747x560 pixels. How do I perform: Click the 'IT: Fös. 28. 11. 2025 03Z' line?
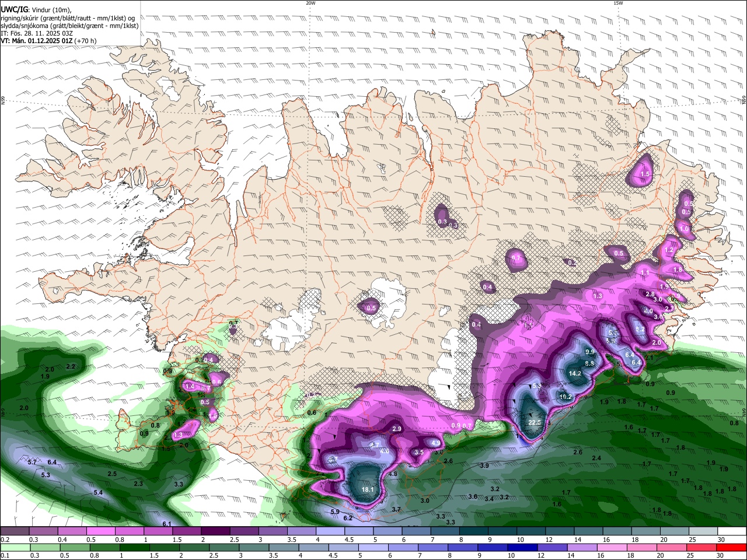(36, 33)
